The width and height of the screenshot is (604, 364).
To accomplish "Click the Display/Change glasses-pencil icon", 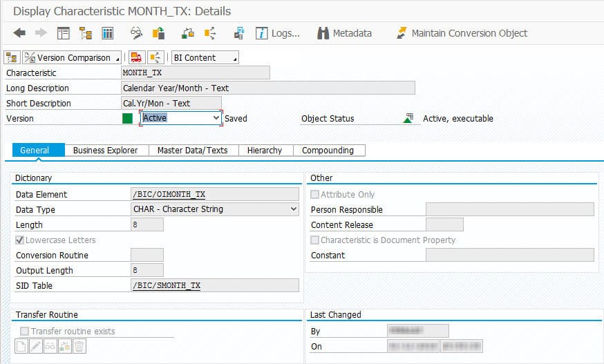I will click(x=136, y=33).
